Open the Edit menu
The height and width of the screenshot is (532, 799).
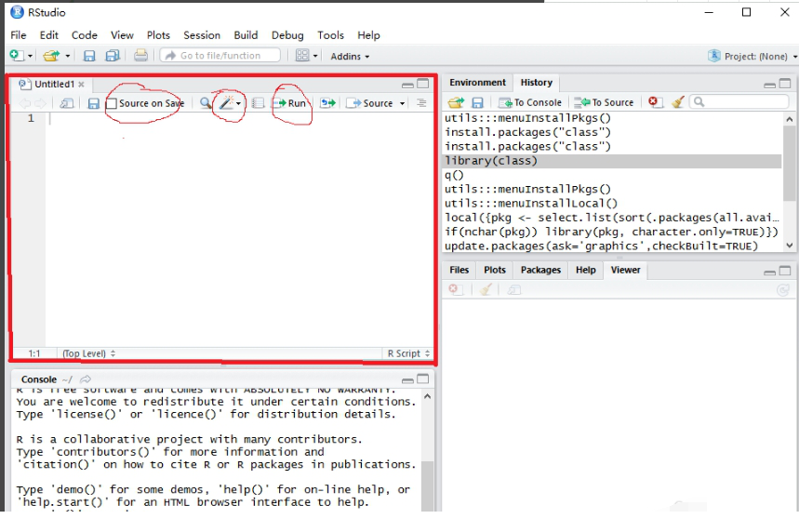(x=49, y=35)
